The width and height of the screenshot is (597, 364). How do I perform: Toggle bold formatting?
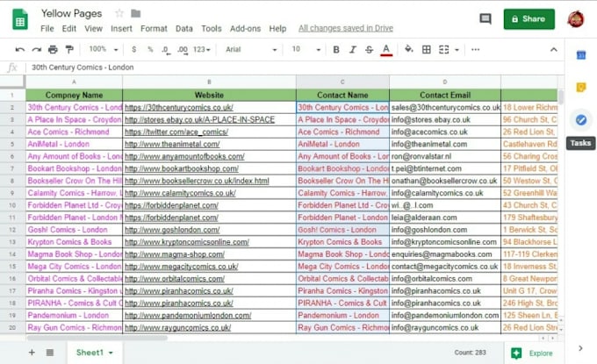coord(336,49)
